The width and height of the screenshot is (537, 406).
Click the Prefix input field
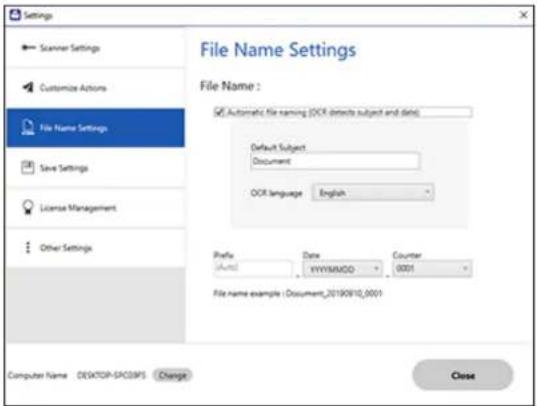tap(253, 268)
